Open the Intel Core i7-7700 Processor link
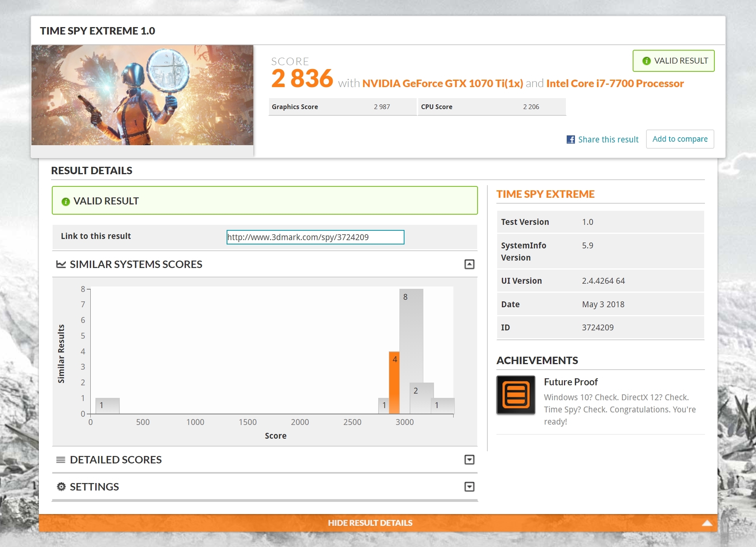 [x=615, y=84]
